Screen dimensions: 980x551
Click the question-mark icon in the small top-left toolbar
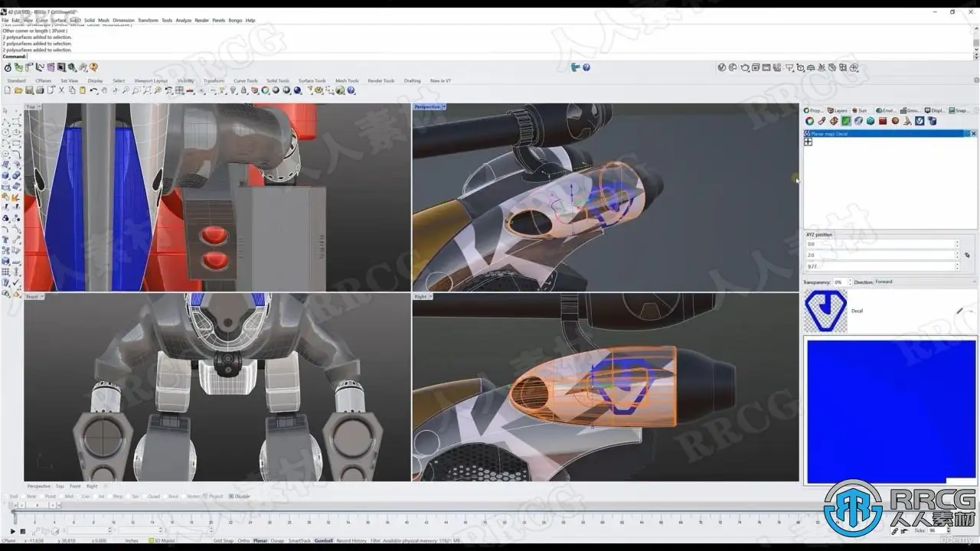click(93, 67)
